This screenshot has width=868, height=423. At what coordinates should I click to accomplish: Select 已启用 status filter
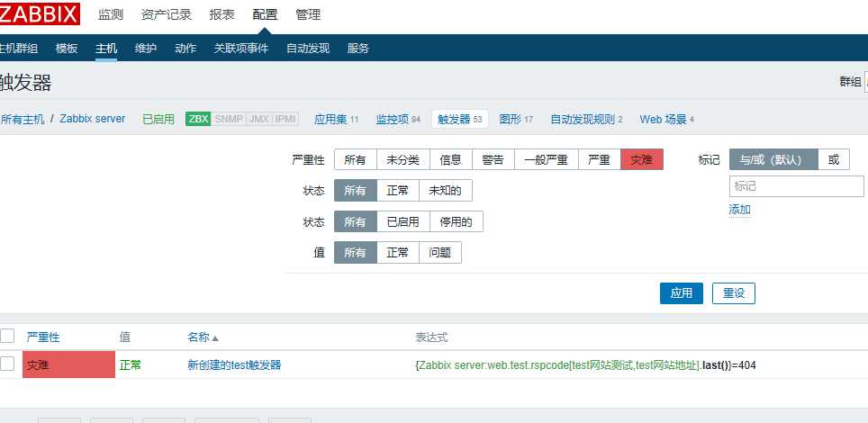coord(403,221)
